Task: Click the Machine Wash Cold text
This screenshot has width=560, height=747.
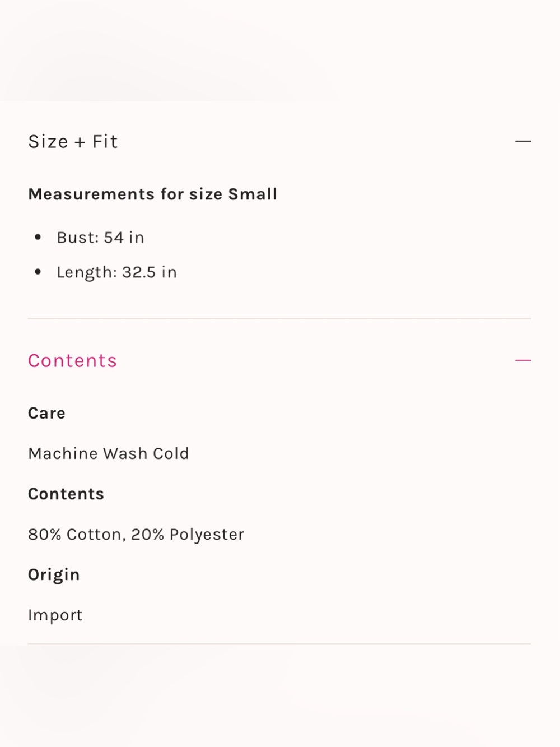Action: coord(109,453)
